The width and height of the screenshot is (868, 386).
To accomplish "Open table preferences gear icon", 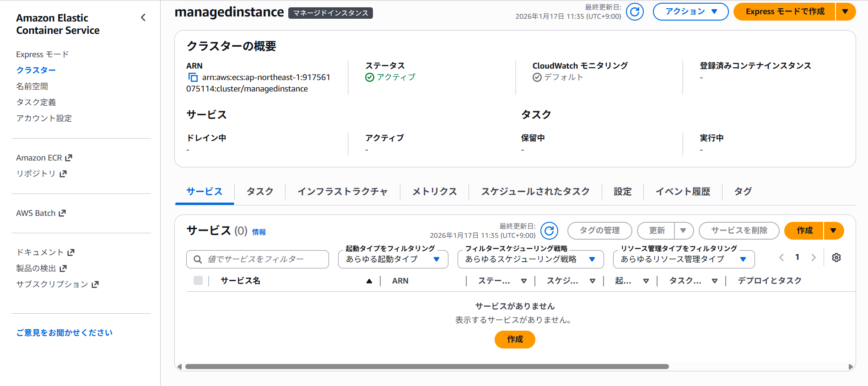I will 836,257.
